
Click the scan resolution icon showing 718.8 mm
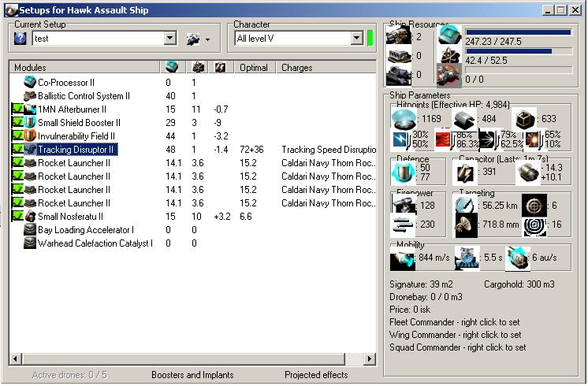pyautogui.click(x=466, y=226)
